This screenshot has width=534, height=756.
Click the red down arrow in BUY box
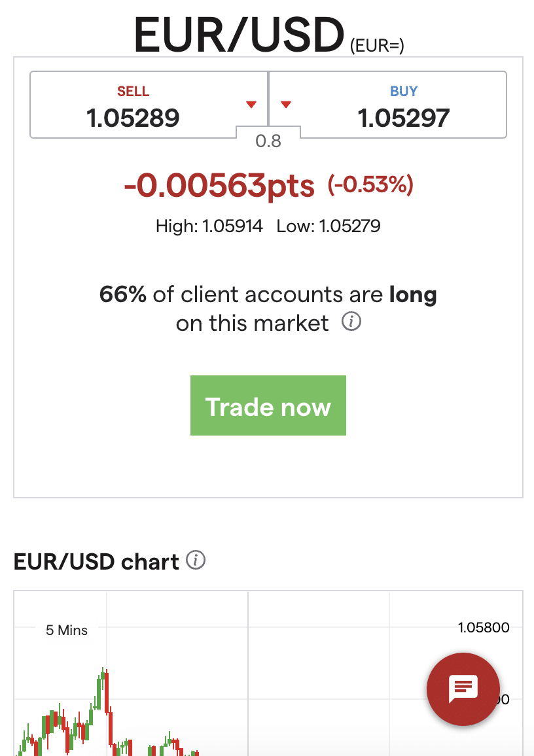[x=285, y=105]
